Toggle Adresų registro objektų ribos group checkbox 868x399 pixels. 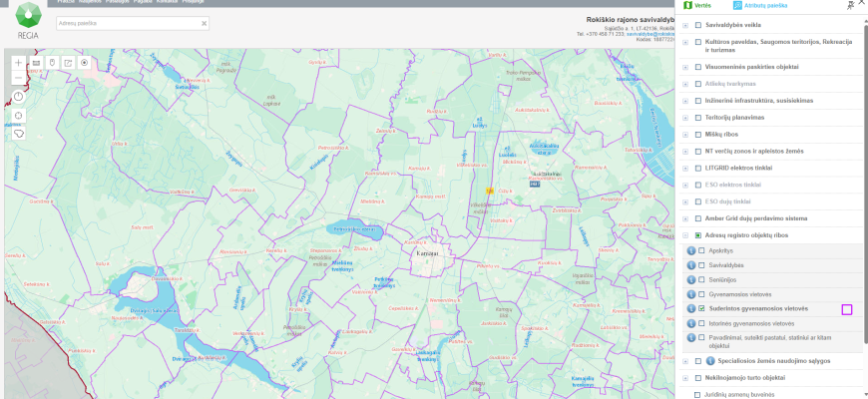click(698, 235)
